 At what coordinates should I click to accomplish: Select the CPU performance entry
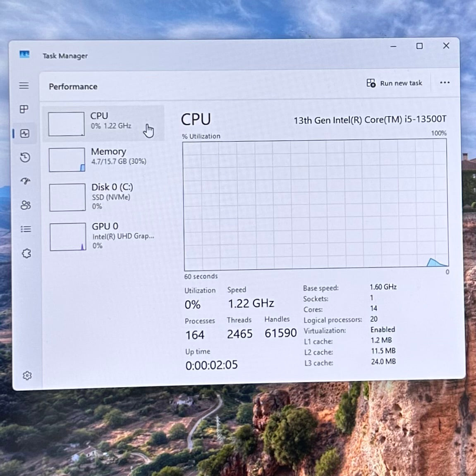[x=103, y=124]
